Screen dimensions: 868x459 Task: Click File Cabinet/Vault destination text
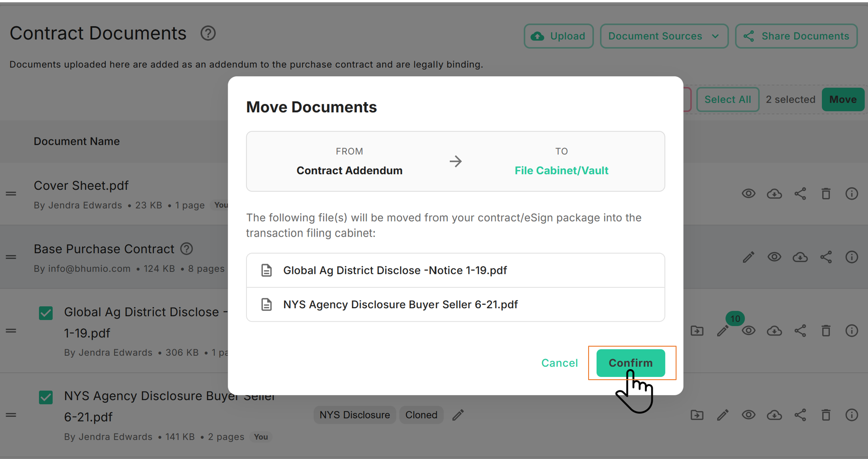pos(561,171)
